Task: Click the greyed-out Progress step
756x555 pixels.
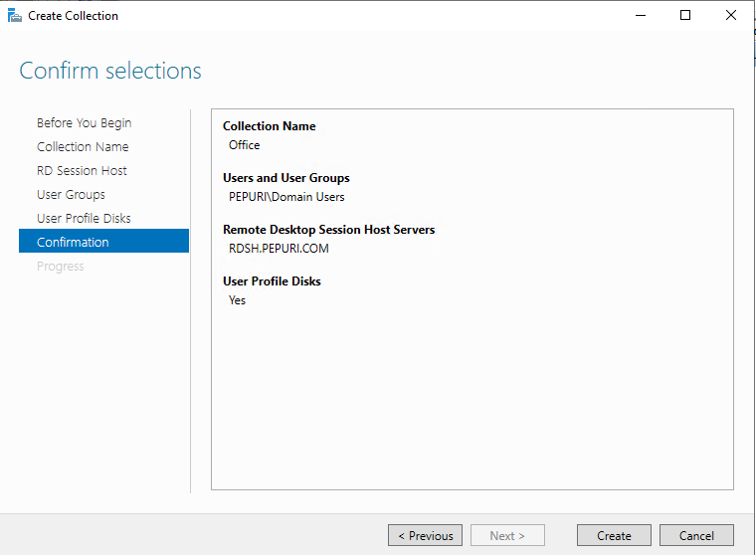Action: click(61, 267)
